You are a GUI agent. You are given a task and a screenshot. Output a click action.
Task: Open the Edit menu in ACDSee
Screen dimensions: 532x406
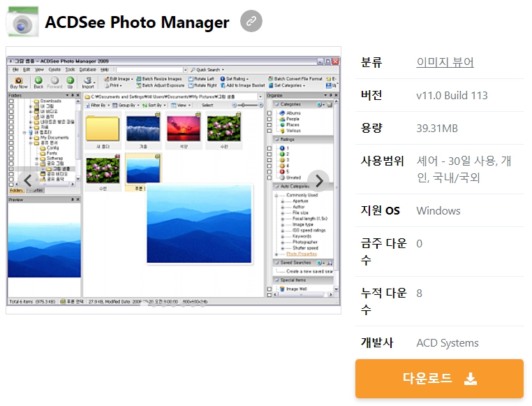click(27, 70)
